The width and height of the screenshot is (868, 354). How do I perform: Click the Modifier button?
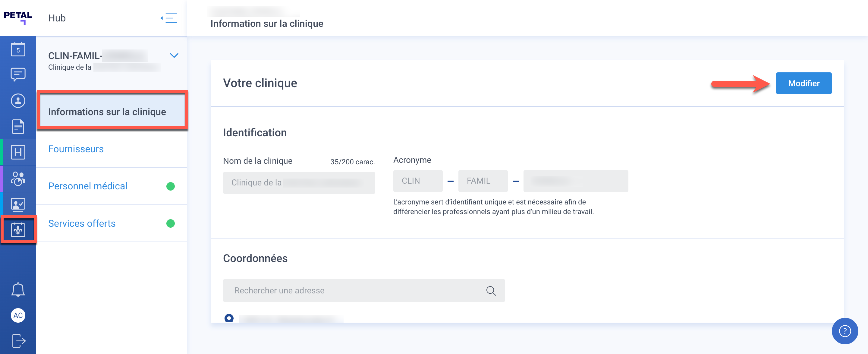[x=803, y=83]
